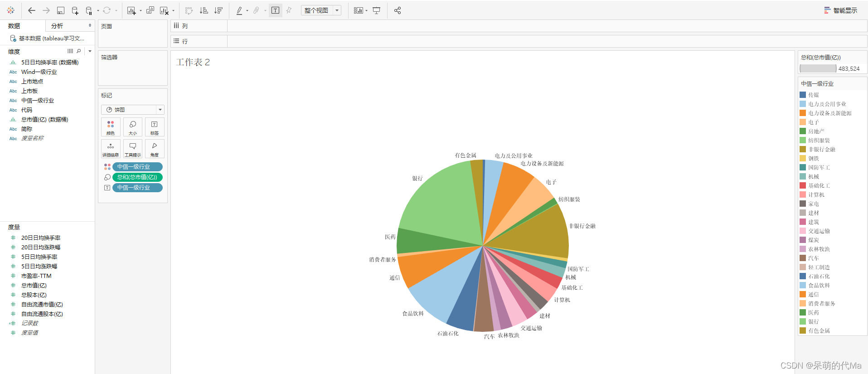The image size is (868, 374).
Task: Open dropdown arrow next to show cards icon
Action: (366, 10)
